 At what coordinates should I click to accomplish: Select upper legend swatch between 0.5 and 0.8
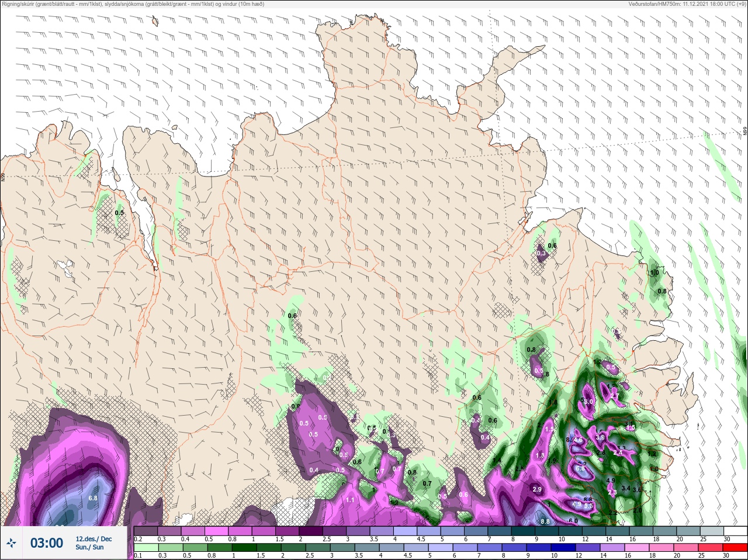tap(216, 531)
